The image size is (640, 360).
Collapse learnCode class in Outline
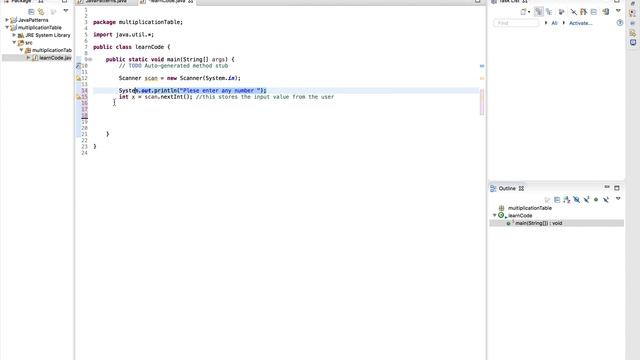click(x=495, y=215)
